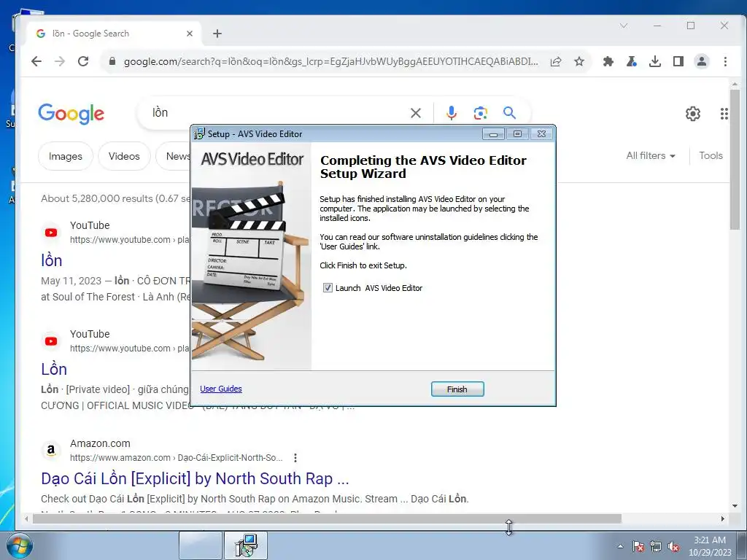Open Google quick settings gear
Image resolution: width=747 pixels, height=560 pixels.
pyautogui.click(x=693, y=113)
